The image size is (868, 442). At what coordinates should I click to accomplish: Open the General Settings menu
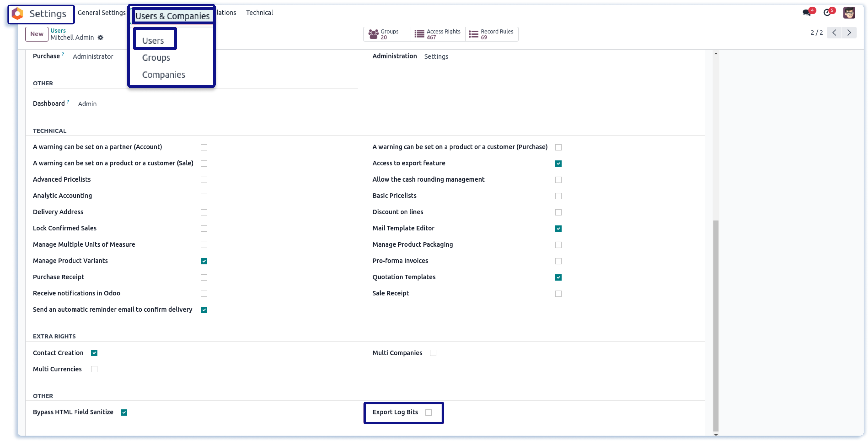tap(101, 13)
